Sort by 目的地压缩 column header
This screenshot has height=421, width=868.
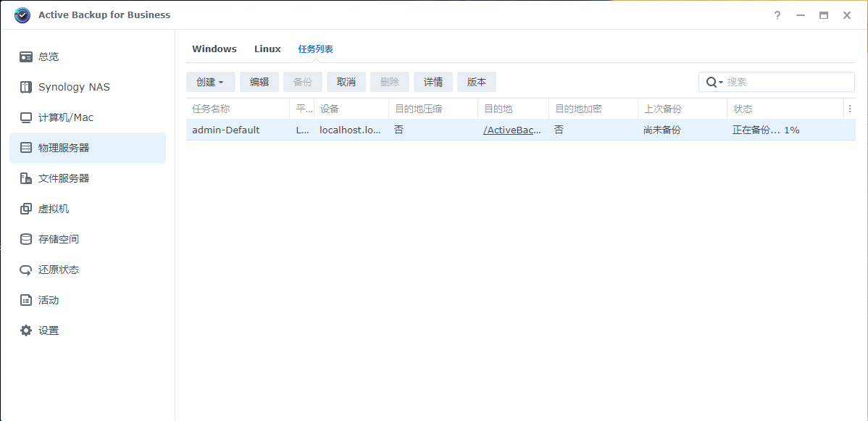[433, 109]
